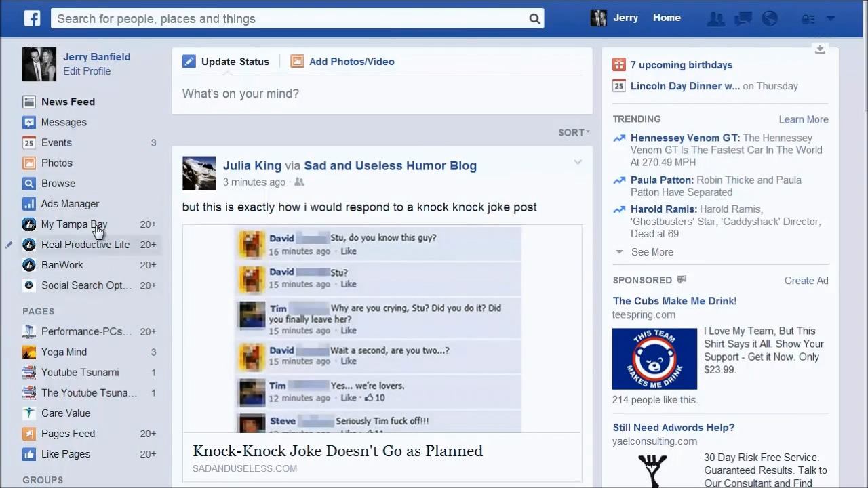Click the Add Photos/Video icon
The width and height of the screenshot is (868, 488).
click(x=297, y=62)
